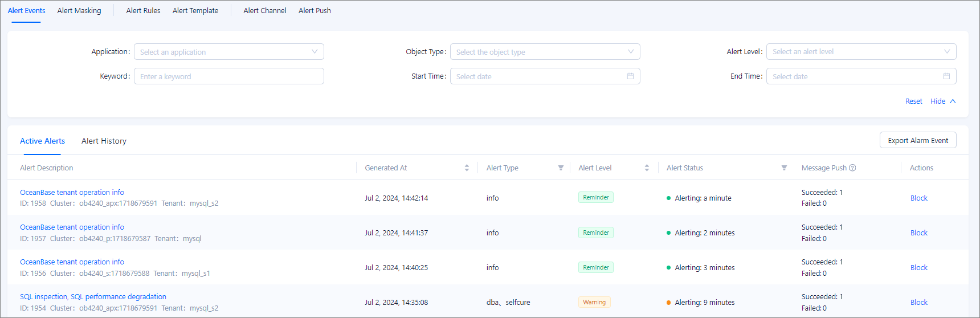
Task: Open the Alert Masking tab
Action: 79,11
